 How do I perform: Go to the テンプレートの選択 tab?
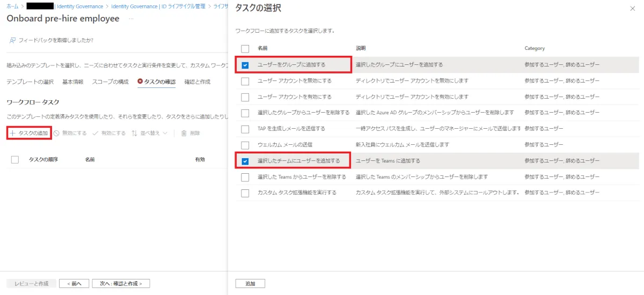(x=30, y=82)
